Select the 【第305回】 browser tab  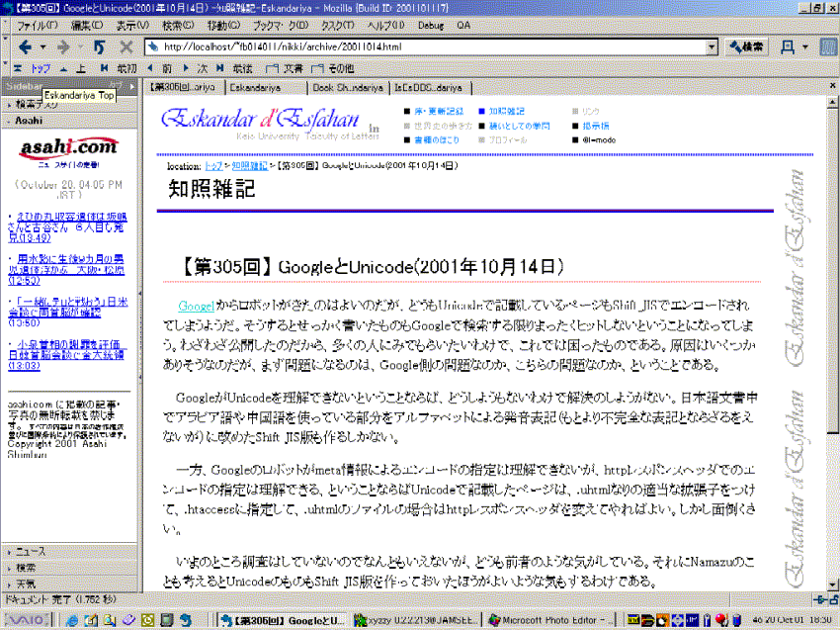click(184, 87)
